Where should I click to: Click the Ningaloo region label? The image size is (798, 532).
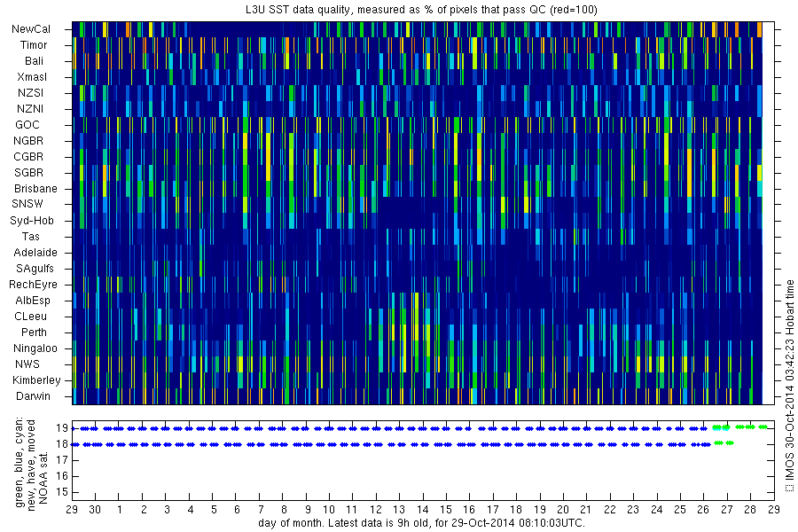click(x=35, y=348)
